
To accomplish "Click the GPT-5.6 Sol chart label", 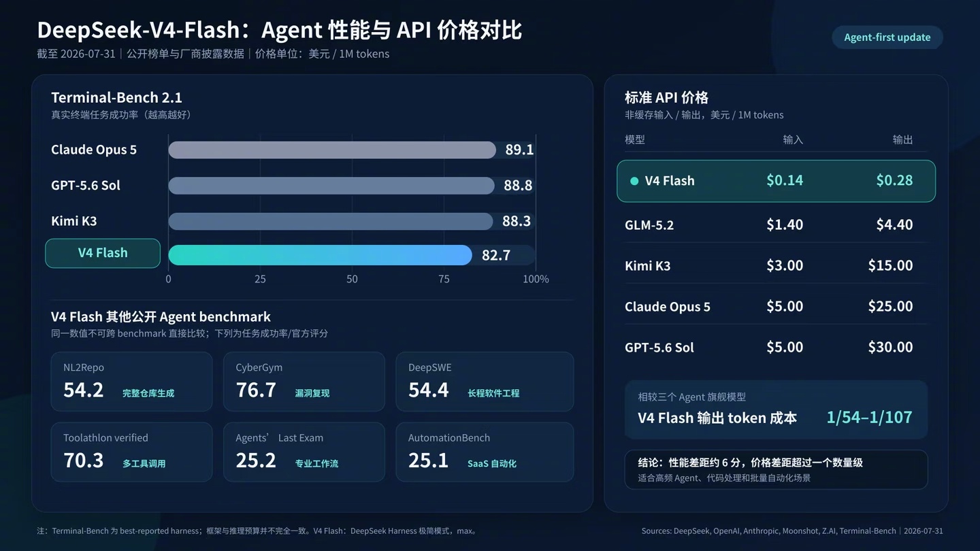I will pos(86,185).
